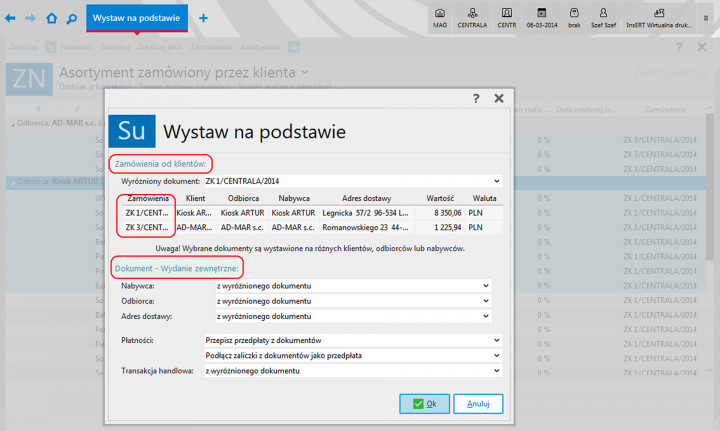
Task: Click the Data ostatniej re... column header in background
Action: pos(586,109)
